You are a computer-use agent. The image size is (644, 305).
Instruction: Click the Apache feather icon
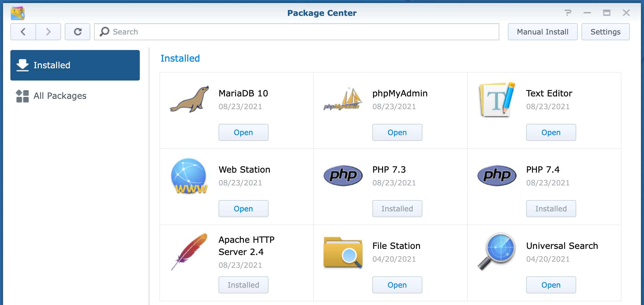pyautogui.click(x=190, y=252)
